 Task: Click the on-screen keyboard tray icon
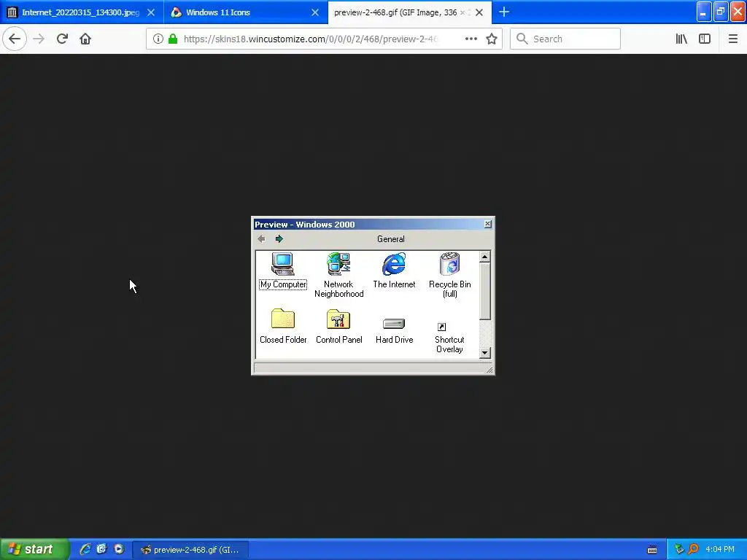(x=652, y=550)
